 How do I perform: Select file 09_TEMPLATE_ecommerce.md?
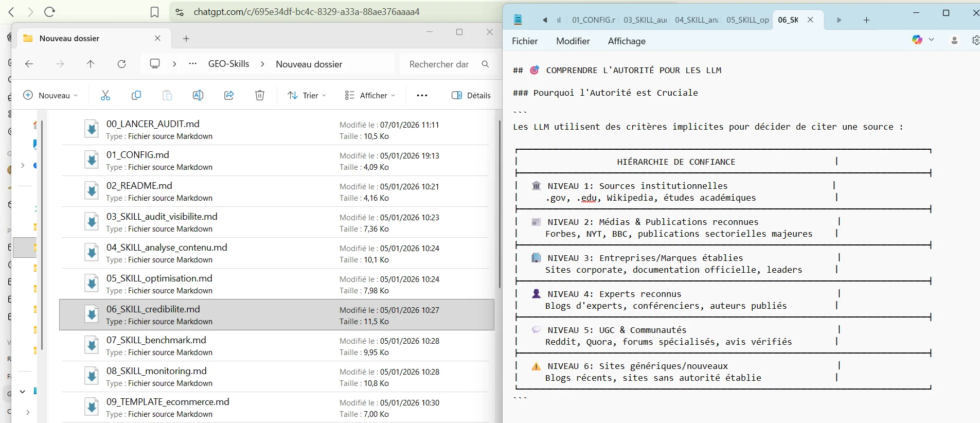(x=277, y=407)
